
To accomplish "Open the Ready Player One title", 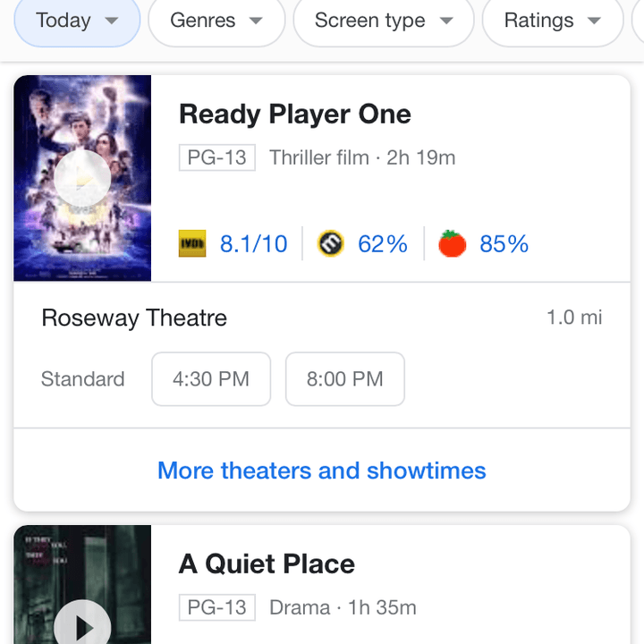I will (x=295, y=114).
